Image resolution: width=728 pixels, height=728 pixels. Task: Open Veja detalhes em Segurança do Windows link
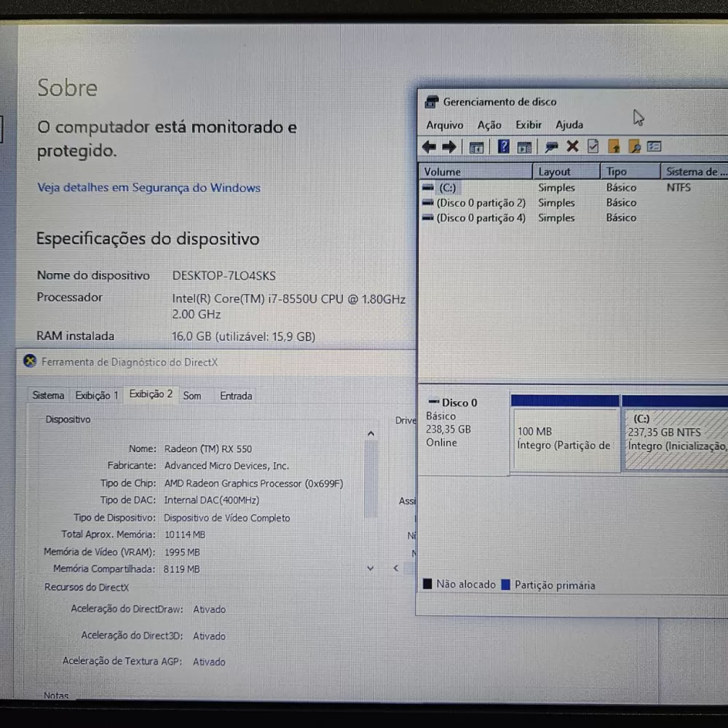tap(149, 188)
